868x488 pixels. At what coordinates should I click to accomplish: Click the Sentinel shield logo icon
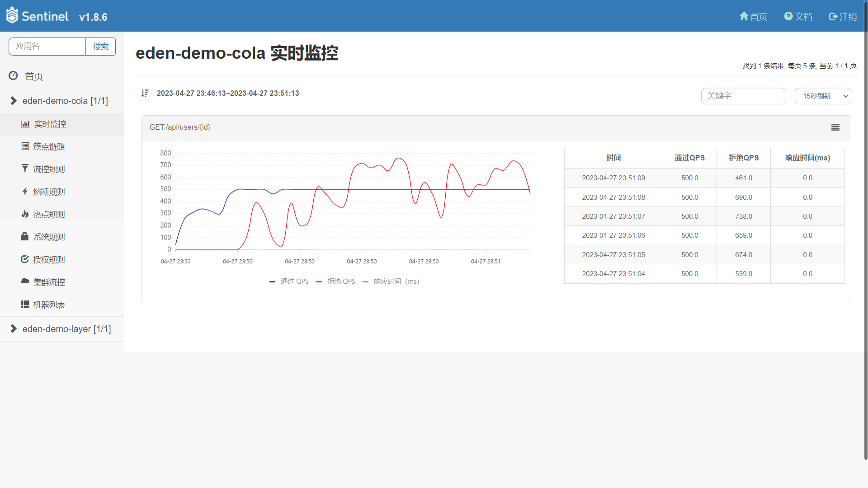pos(12,15)
